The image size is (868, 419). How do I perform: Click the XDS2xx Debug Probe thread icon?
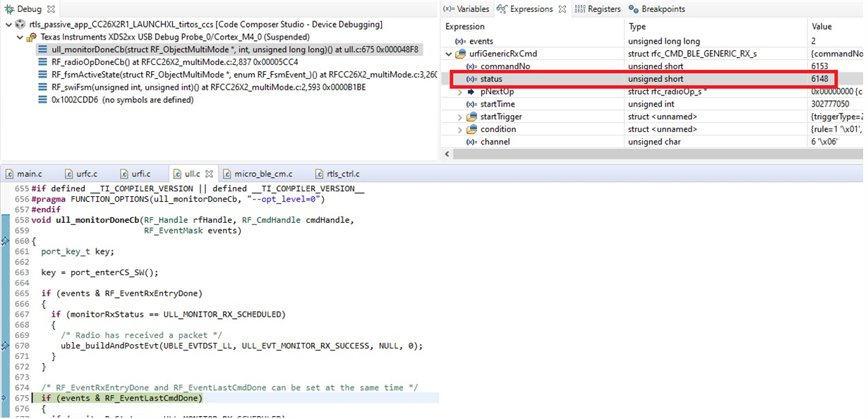click(x=32, y=37)
